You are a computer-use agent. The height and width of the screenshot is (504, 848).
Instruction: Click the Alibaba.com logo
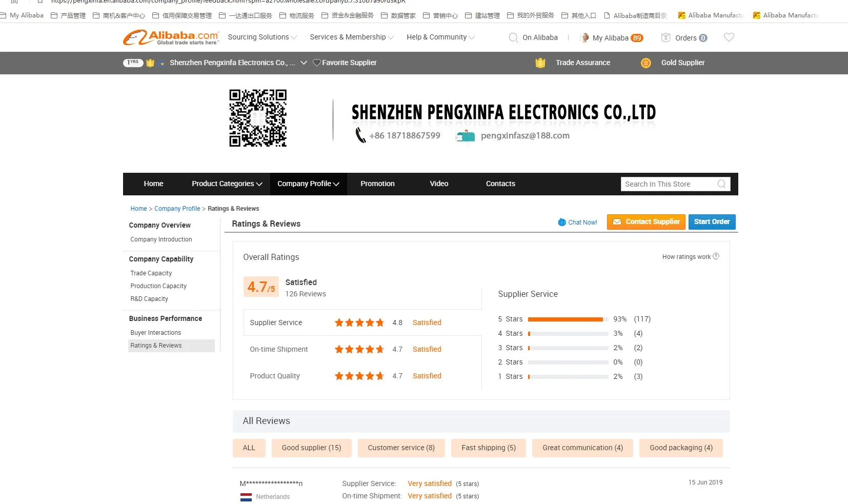(171, 37)
